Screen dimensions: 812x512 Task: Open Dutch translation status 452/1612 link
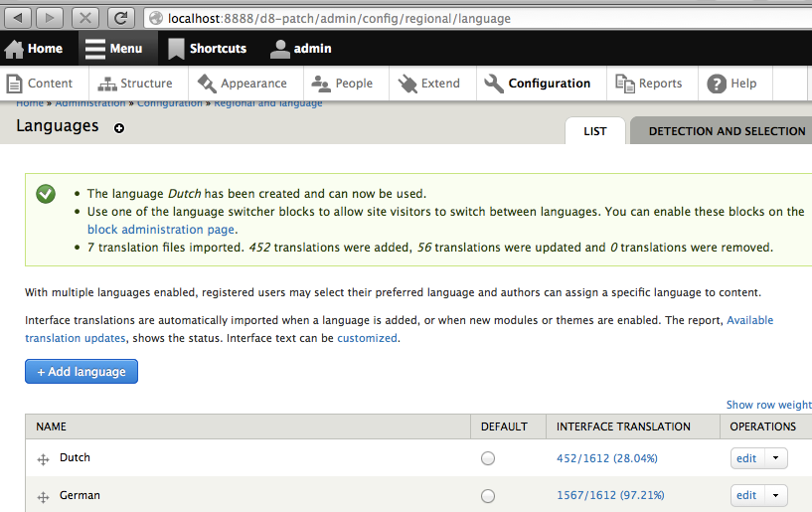tap(607, 458)
